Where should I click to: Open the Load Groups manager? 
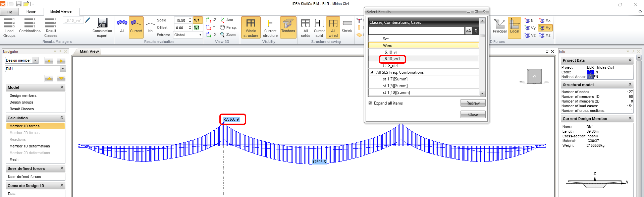[x=9, y=27]
